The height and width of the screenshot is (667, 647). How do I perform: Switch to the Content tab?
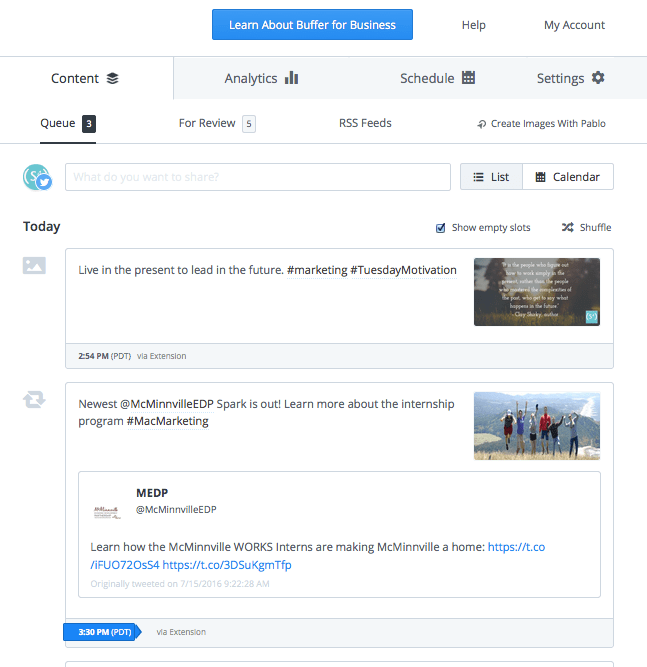click(x=86, y=78)
